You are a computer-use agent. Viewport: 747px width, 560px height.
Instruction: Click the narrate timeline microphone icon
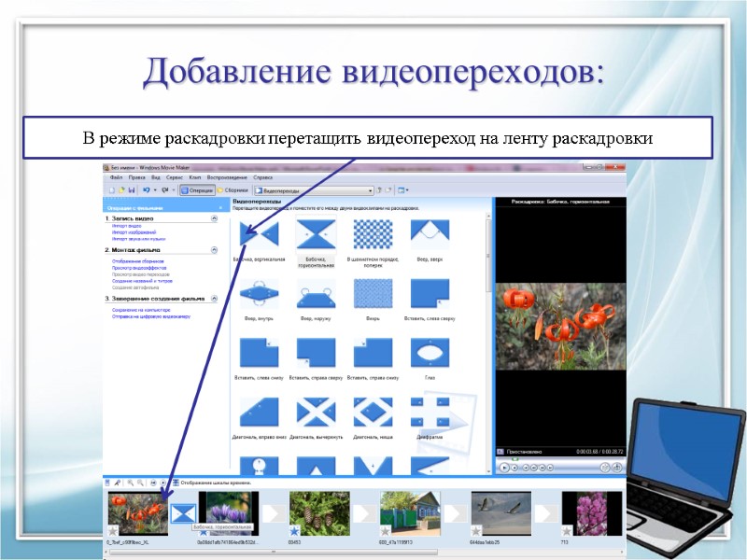(118, 483)
